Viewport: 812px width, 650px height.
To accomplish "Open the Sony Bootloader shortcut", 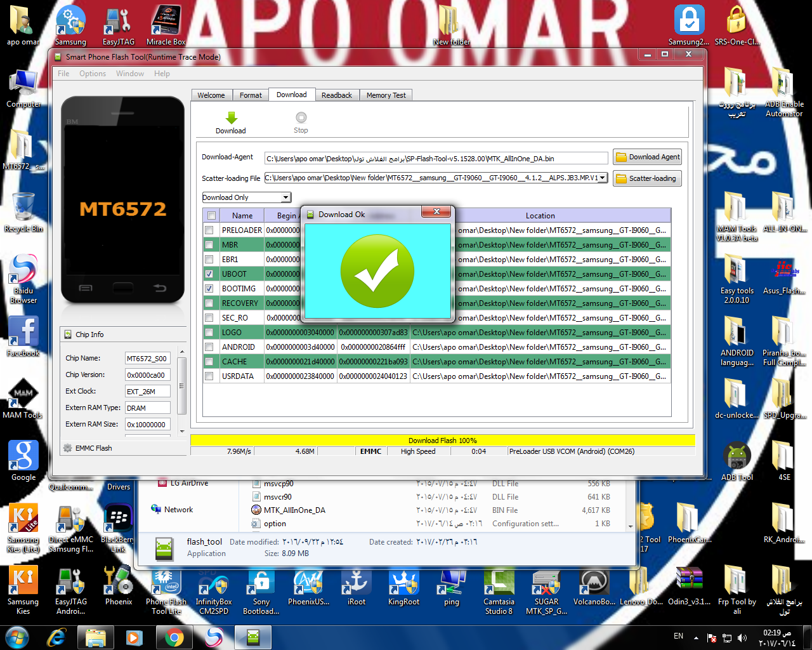I will [x=261, y=592].
